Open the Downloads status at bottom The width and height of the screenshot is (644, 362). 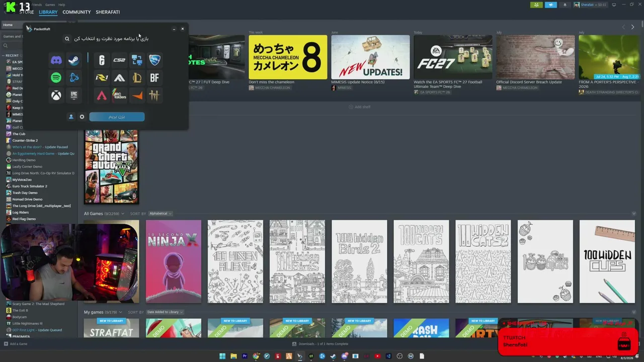320,344
